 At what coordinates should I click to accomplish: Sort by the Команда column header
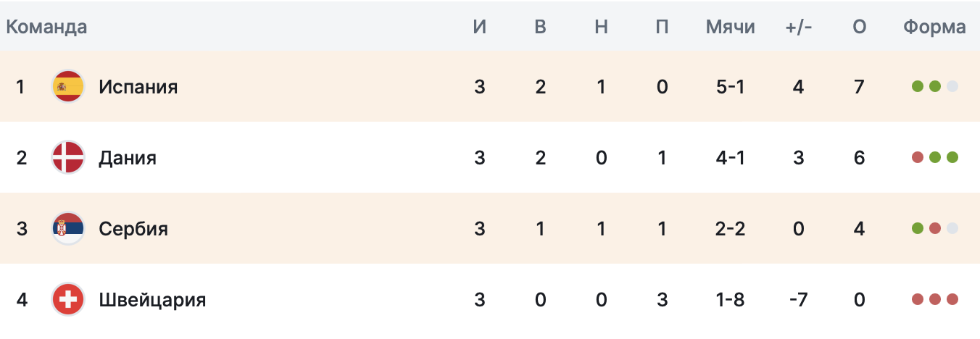[46, 28]
